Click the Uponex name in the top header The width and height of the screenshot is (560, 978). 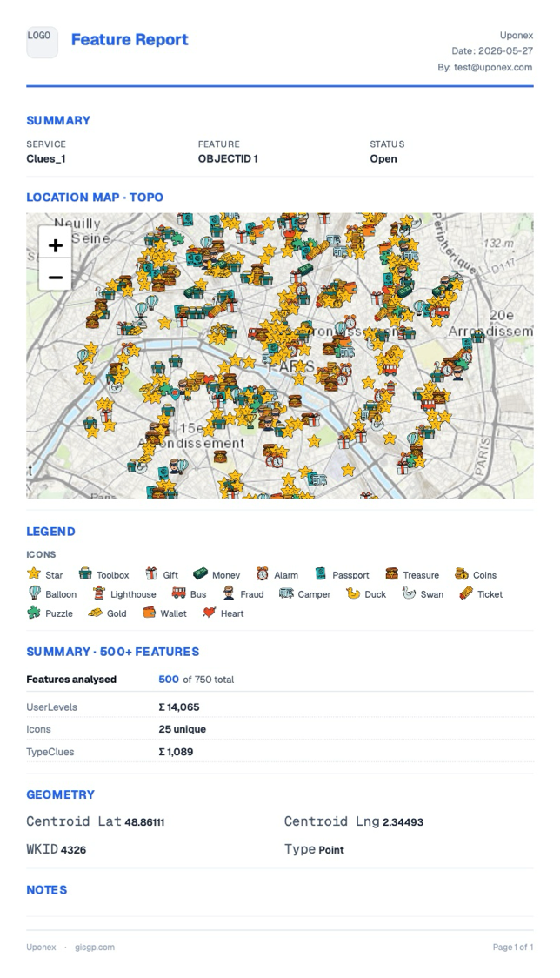tap(517, 36)
